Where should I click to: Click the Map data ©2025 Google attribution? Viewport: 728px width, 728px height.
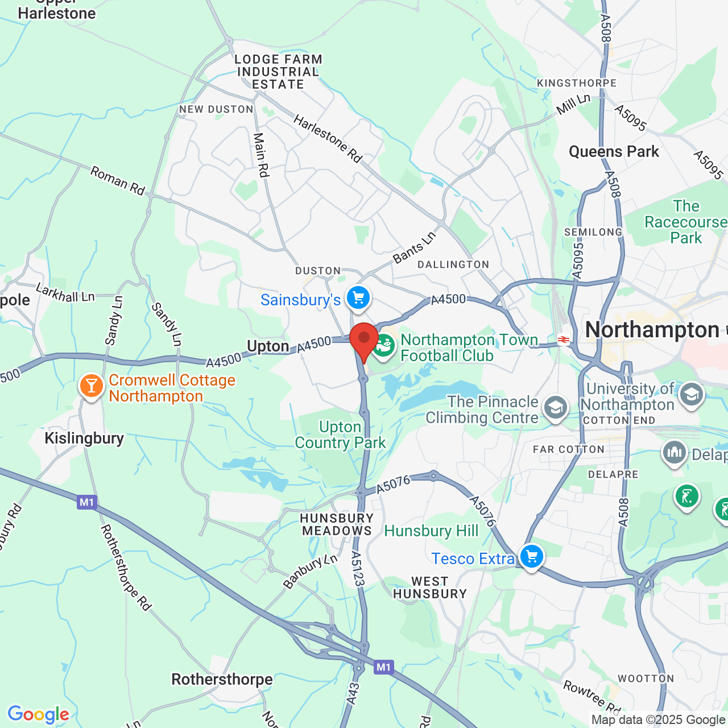pos(659,720)
